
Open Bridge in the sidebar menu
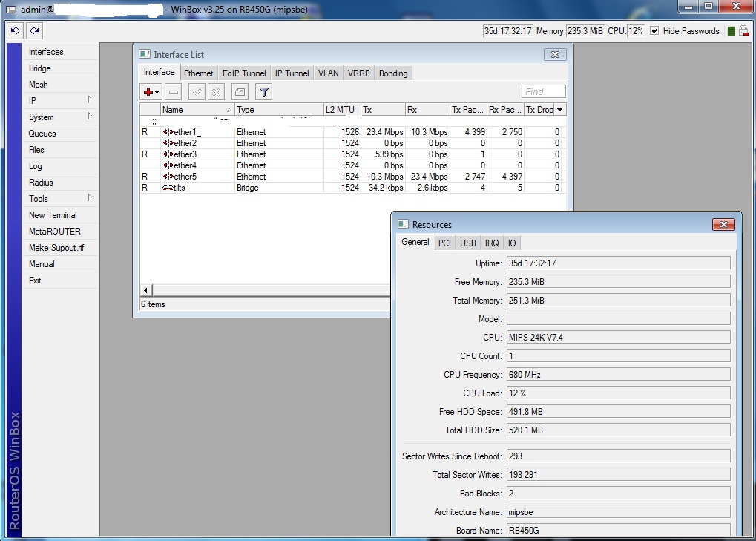60,68
